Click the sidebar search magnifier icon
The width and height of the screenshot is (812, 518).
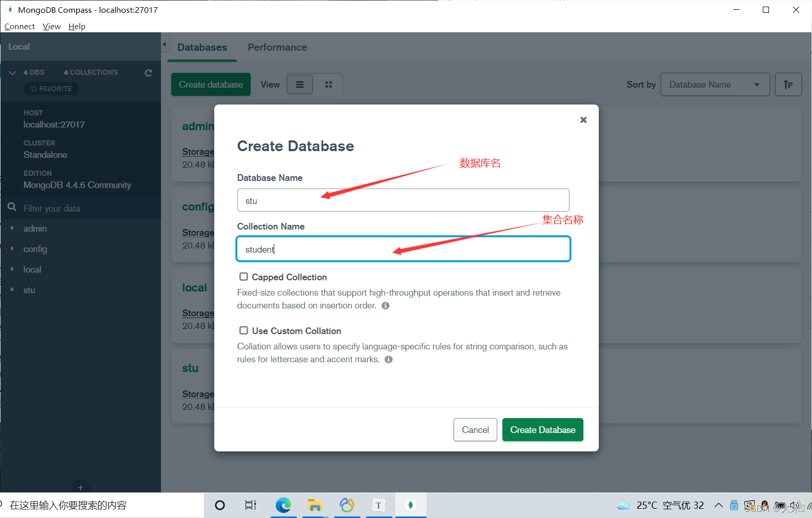point(12,207)
